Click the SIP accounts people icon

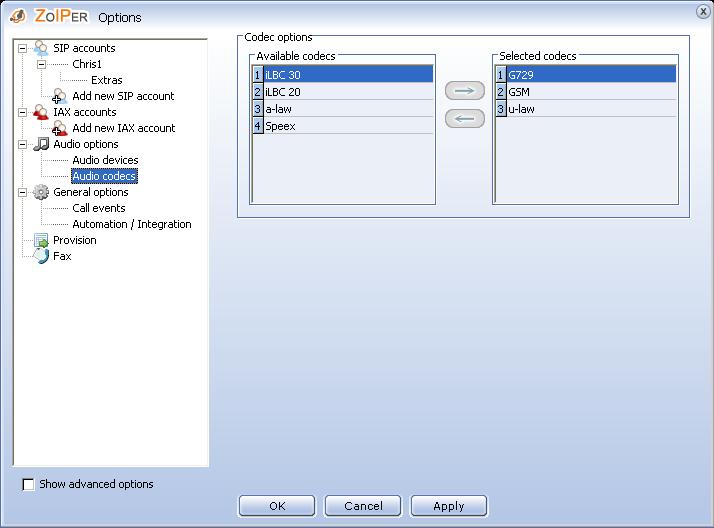click(x=41, y=48)
